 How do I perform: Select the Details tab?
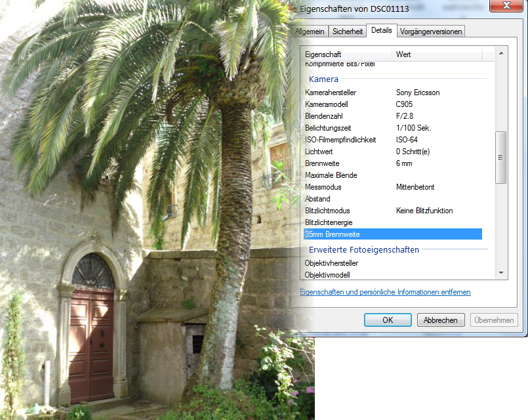(382, 30)
